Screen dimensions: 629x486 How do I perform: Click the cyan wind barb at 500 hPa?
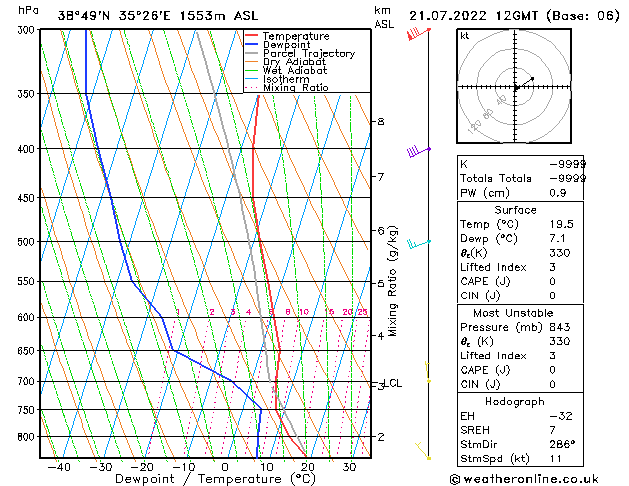coord(419,243)
